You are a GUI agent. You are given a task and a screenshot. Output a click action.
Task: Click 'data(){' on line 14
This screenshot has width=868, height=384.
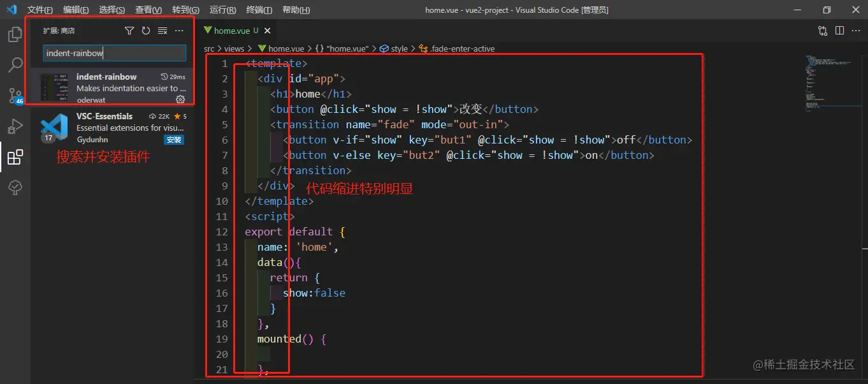click(279, 262)
